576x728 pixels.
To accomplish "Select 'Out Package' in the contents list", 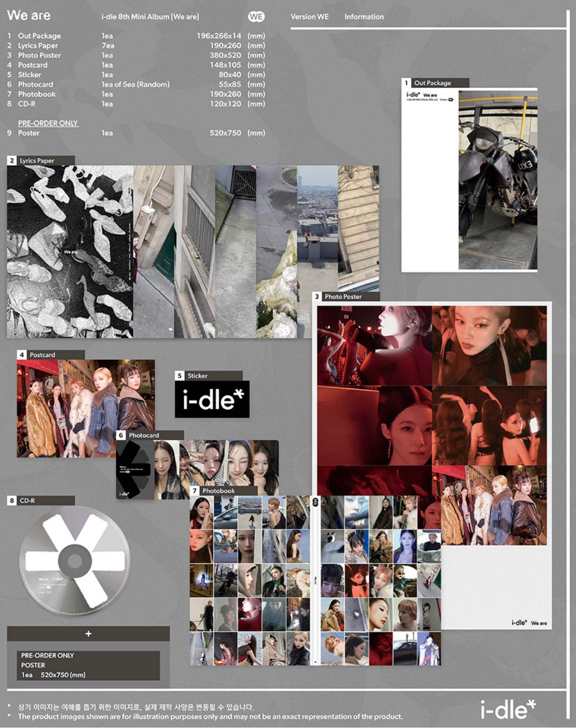I will 39,36.
